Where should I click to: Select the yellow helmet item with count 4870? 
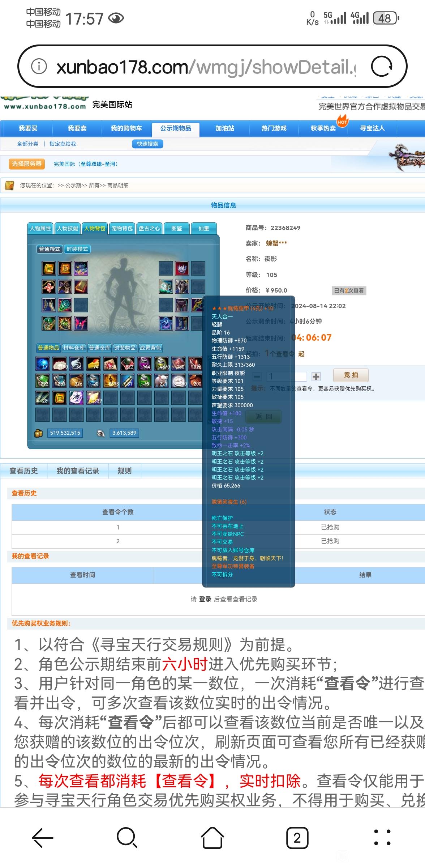(x=161, y=363)
